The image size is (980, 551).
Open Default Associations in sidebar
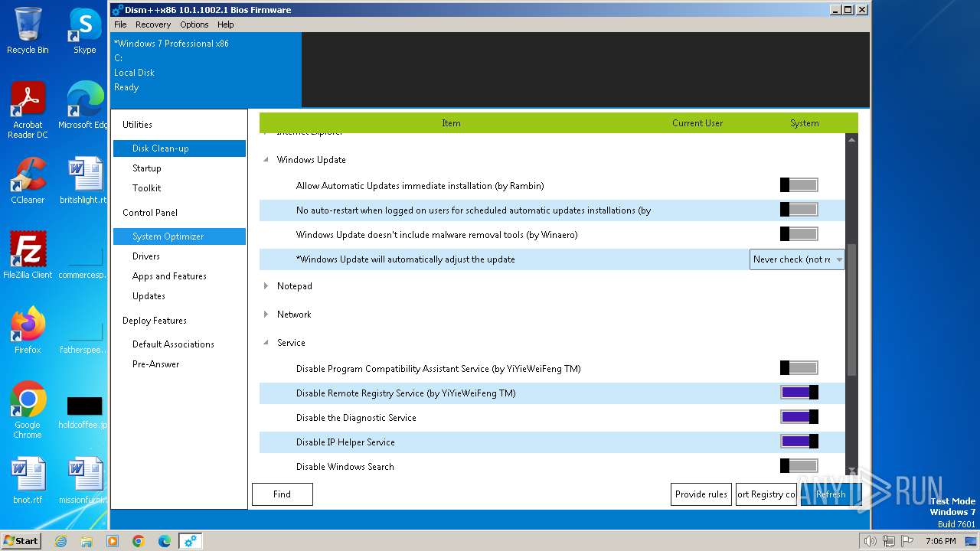[173, 344]
